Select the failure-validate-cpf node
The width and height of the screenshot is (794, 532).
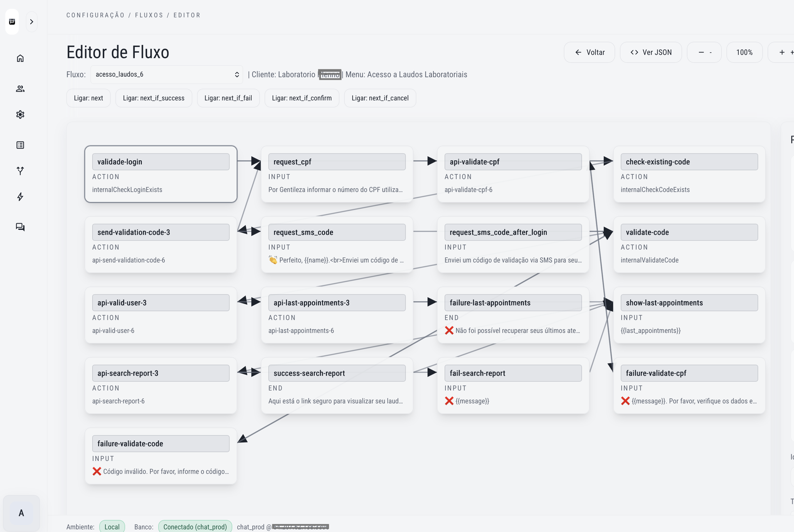[x=689, y=385]
